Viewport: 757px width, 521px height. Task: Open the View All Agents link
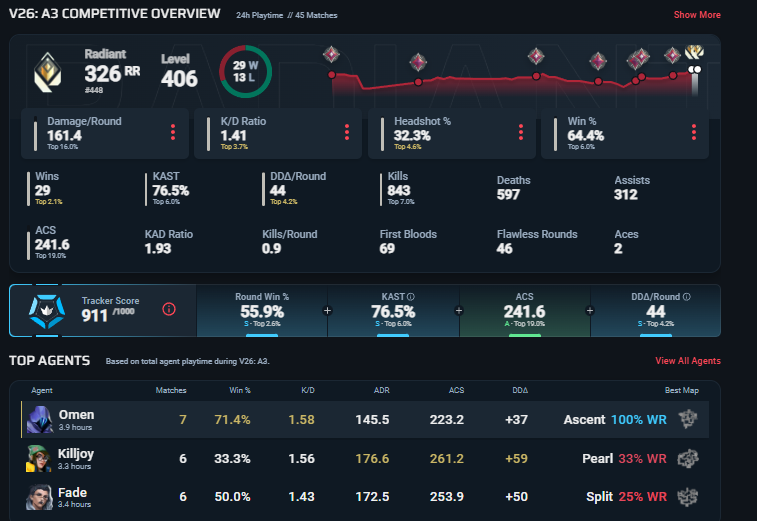688,361
